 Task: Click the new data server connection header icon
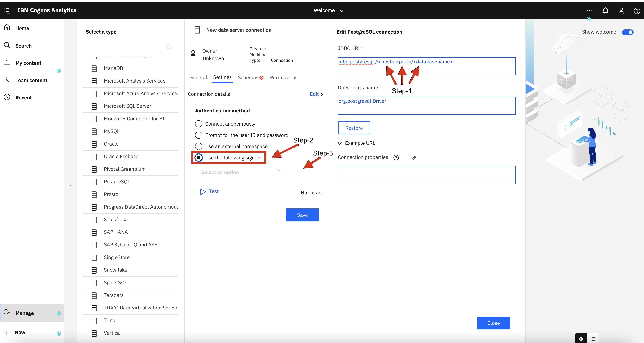pos(197,30)
